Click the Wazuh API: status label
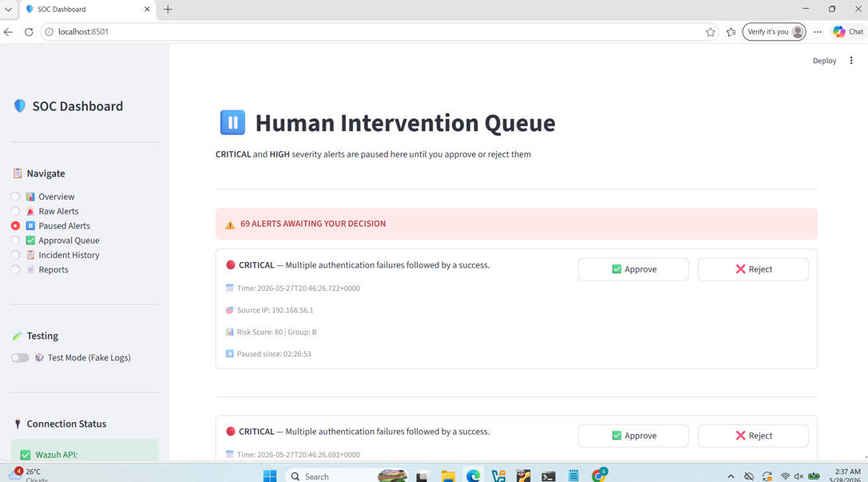The width and height of the screenshot is (868, 482). tap(57, 455)
